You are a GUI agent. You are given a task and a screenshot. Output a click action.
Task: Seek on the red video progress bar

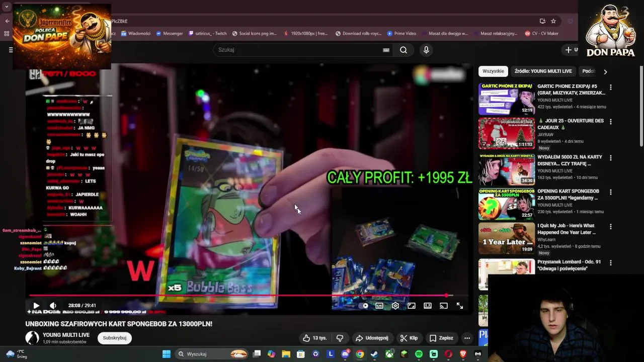click(249, 295)
